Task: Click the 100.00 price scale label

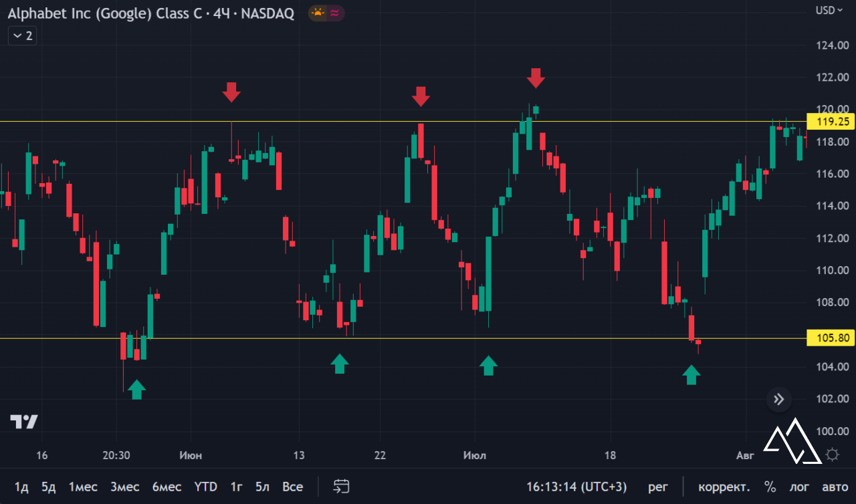Action: (x=833, y=431)
